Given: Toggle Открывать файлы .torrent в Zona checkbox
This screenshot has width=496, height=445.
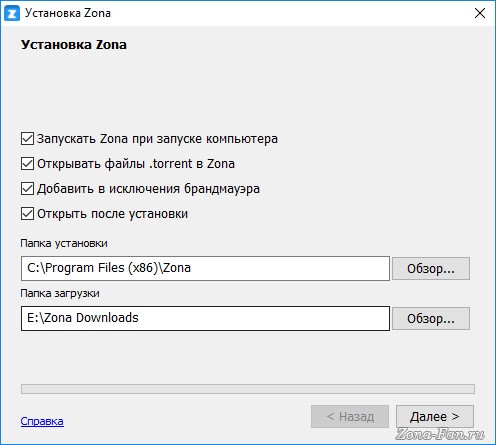Looking at the screenshot, I should [x=27, y=164].
